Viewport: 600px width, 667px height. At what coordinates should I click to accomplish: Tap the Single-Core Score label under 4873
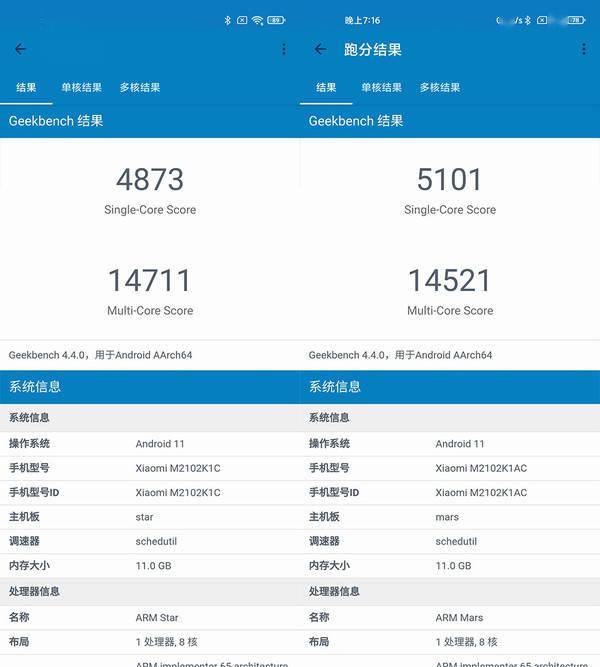click(x=150, y=210)
